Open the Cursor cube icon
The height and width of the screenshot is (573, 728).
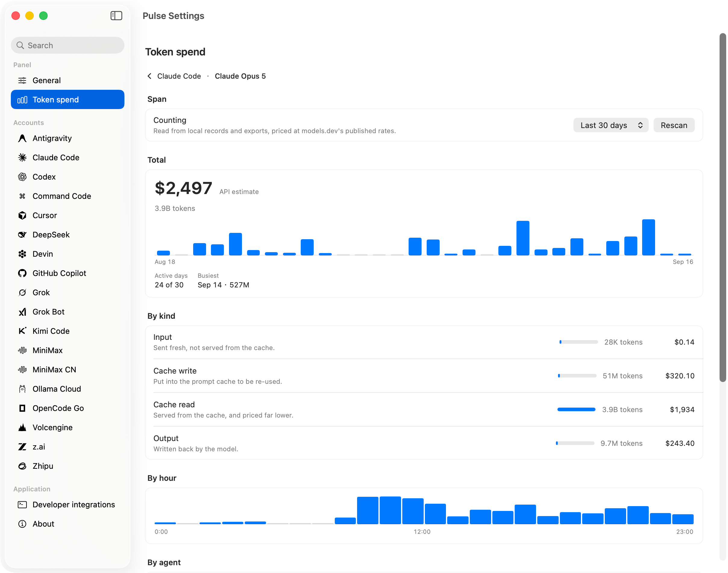click(x=22, y=215)
